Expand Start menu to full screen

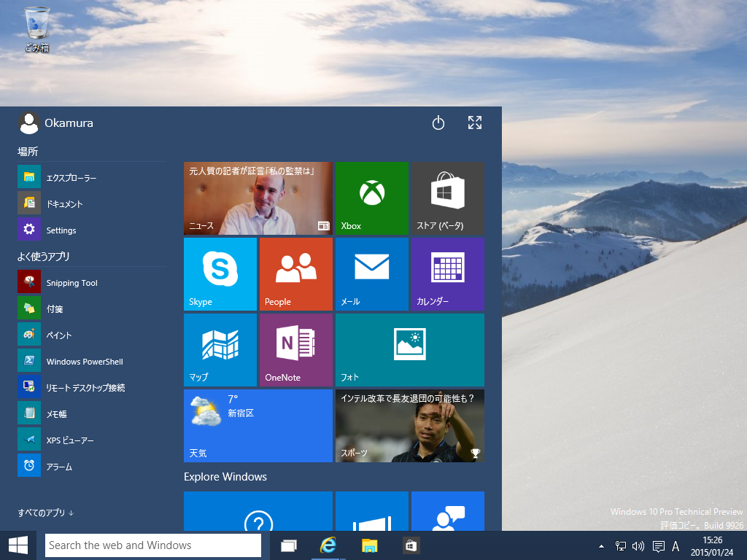474,122
